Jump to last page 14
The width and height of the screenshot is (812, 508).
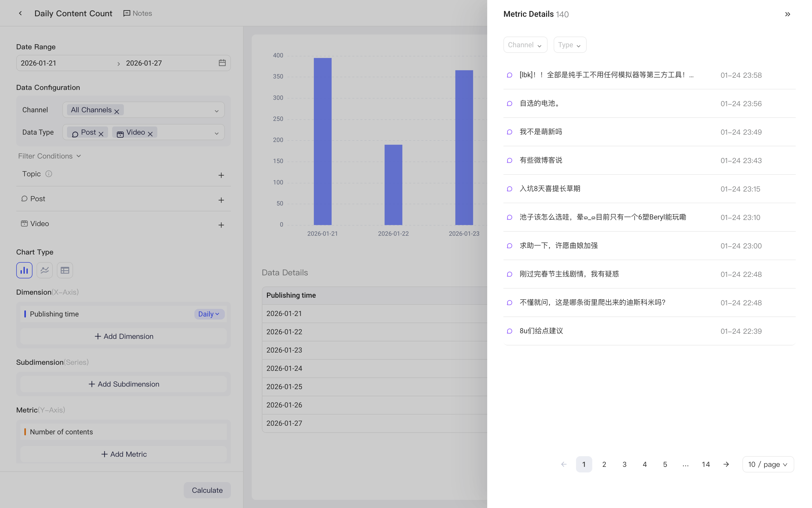pyautogui.click(x=706, y=464)
